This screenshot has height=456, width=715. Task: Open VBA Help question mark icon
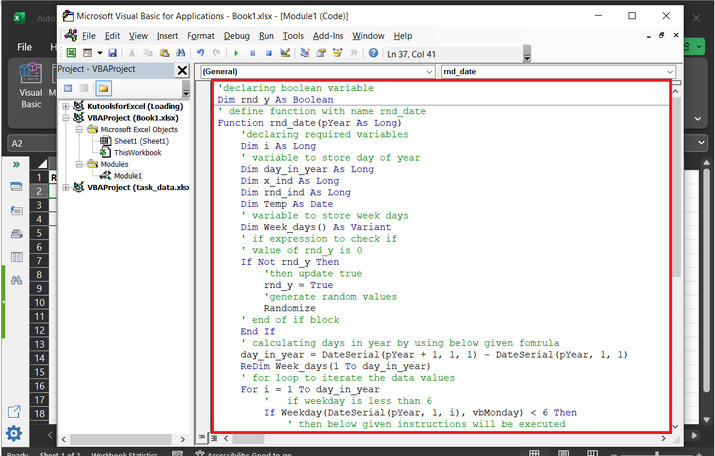point(373,53)
